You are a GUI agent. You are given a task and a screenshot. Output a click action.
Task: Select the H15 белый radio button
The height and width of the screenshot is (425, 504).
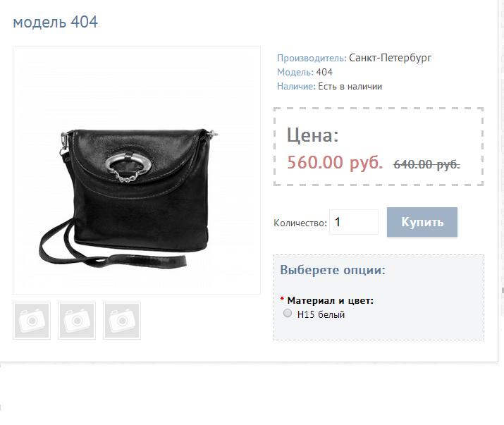click(288, 313)
